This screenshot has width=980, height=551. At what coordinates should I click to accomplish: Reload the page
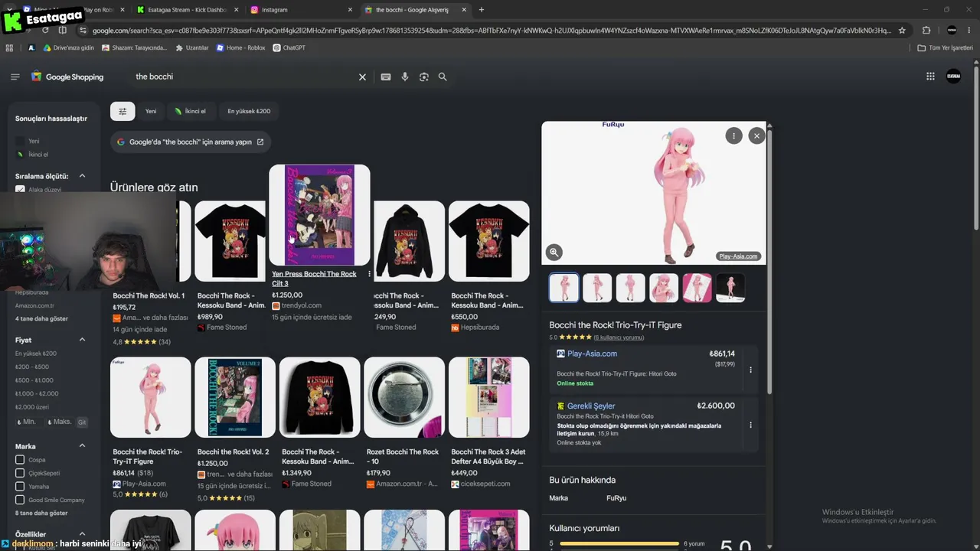click(45, 31)
